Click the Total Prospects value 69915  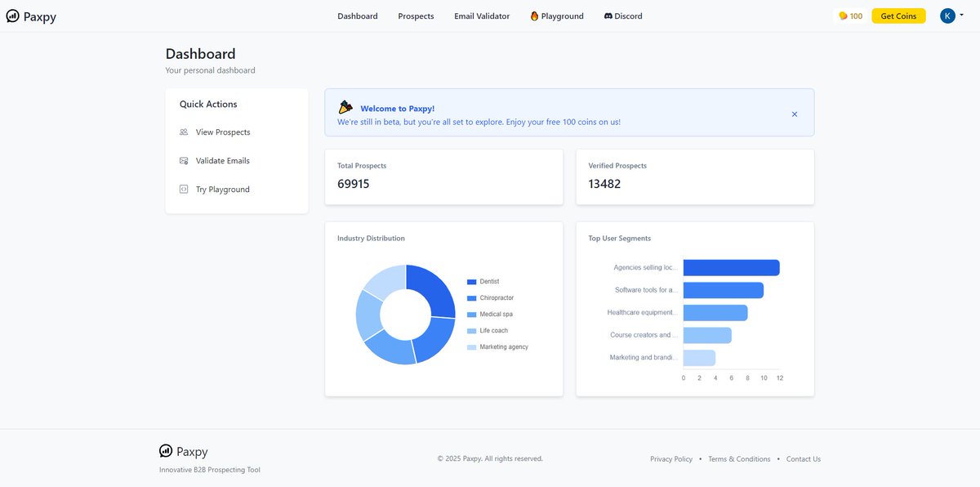pos(354,184)
